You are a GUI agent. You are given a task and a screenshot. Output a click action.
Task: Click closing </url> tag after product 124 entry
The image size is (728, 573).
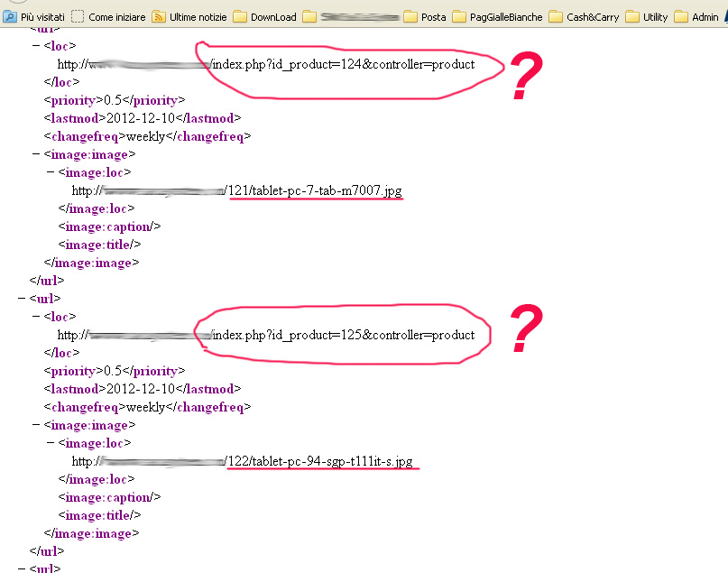point(46,281)
